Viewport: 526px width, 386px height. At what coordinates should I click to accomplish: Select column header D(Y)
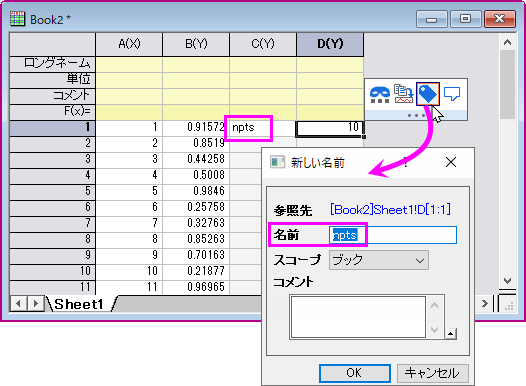coord(330,44)
